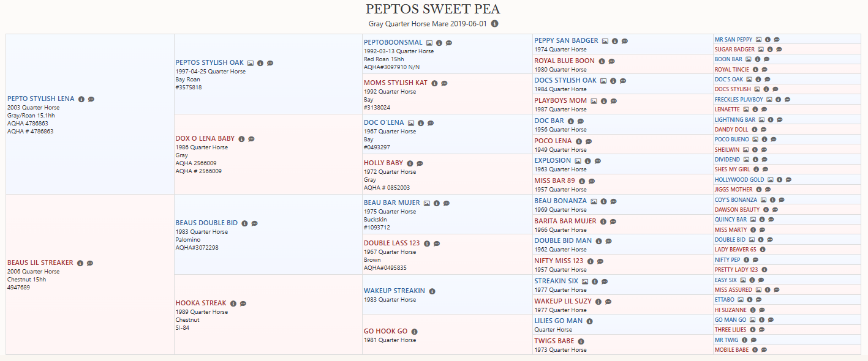Image resolution: width=868 pixels, height=361 pixels.
Task: Select the HOLLY BABY link
Action: click(383, 163)
